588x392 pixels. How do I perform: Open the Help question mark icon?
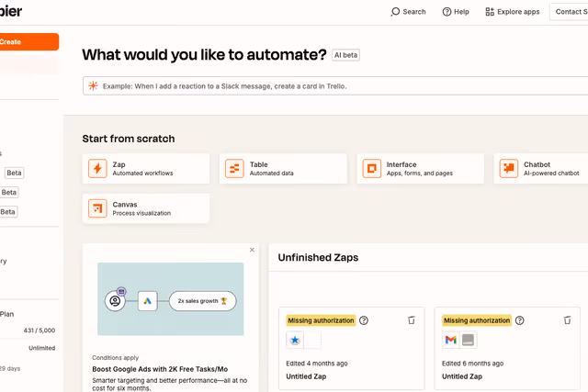click(x=447, y=12)
